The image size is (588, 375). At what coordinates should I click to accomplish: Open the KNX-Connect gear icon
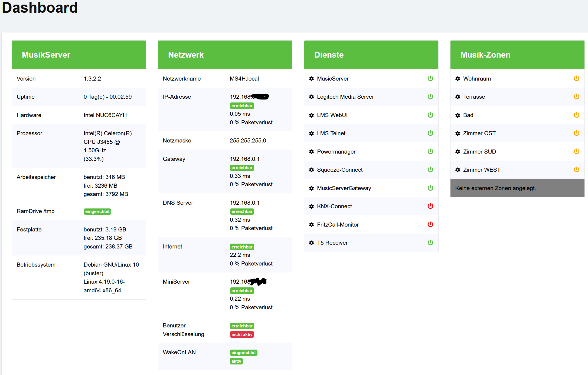pyautogui.click(x=311, y=206)
